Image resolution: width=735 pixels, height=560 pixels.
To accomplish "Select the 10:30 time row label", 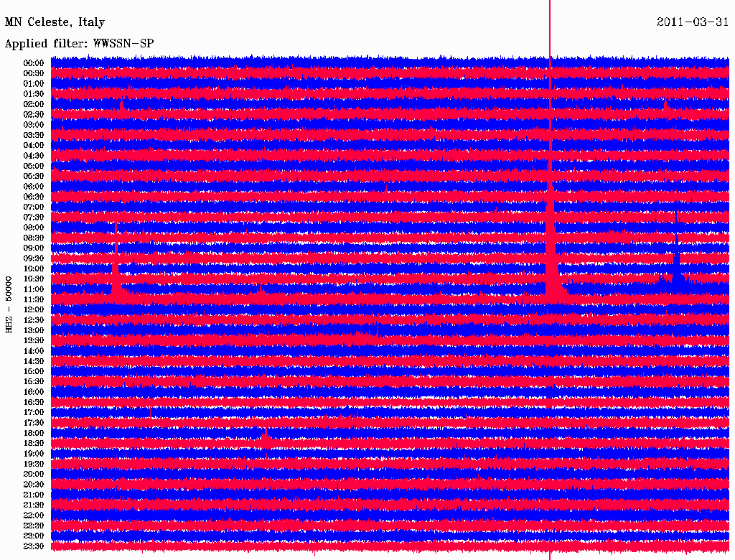I will point(34,279).
